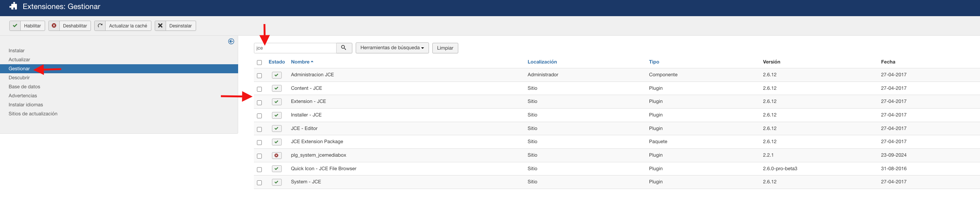Viewport: 980px width, 201px height.
Task: Toggle status icon of System - JCE
Action: (276, 182)
